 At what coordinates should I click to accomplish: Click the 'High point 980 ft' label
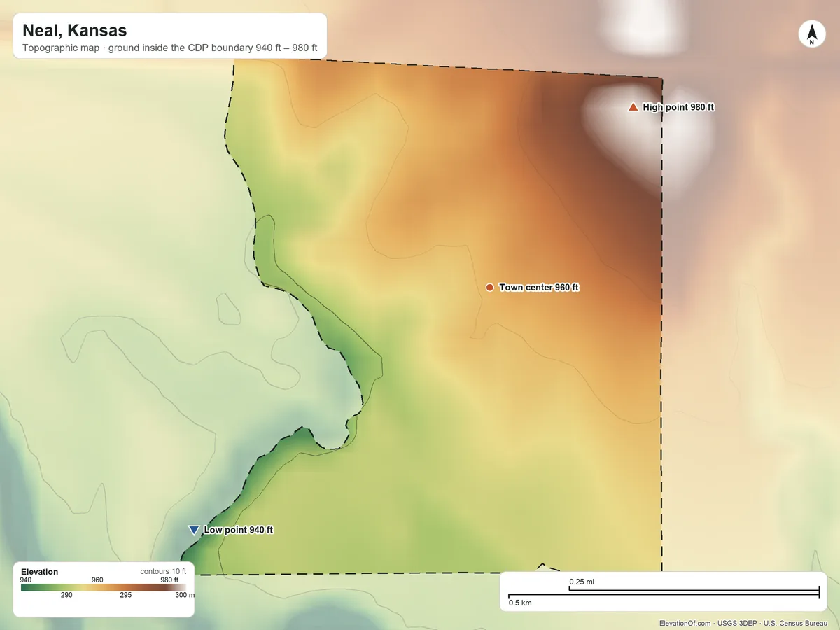coord(678,107)
